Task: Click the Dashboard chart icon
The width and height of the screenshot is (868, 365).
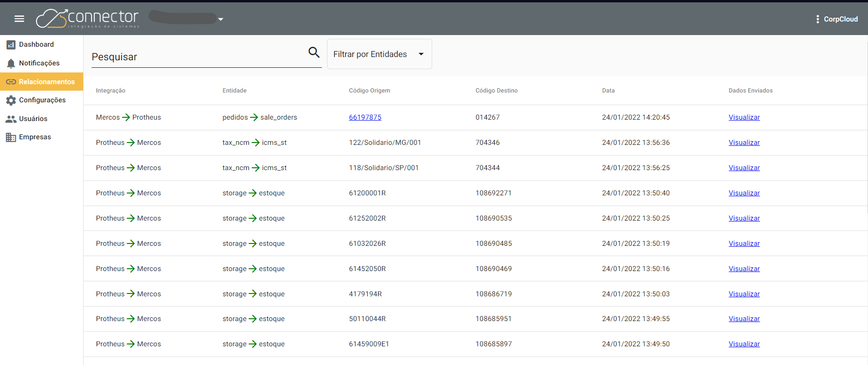Action: tap(11, 45)
